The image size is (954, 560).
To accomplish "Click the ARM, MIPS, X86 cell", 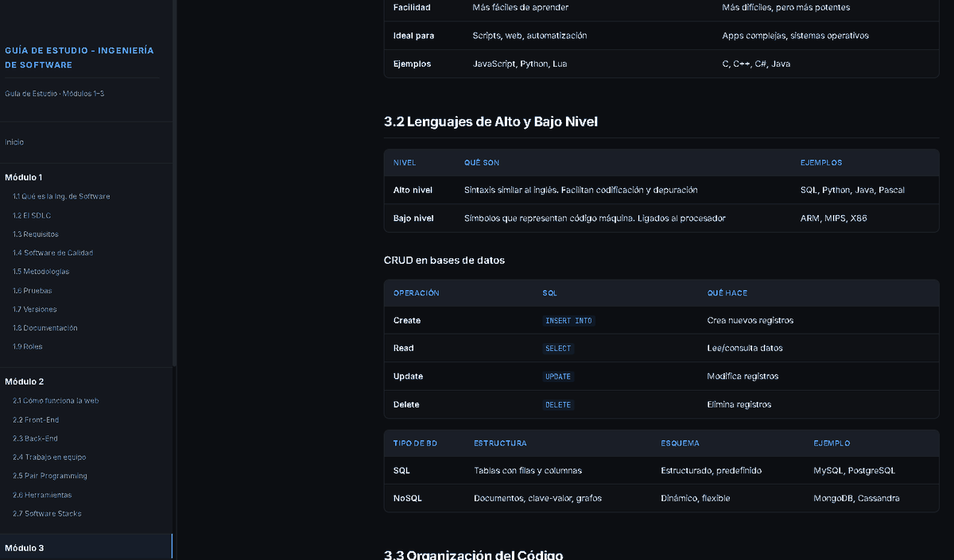I will (x=833, y=218).
